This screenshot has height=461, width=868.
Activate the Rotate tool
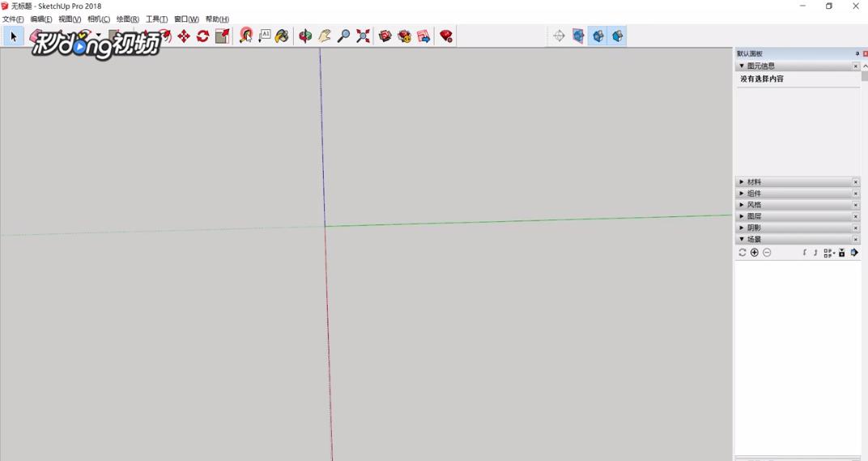tap(202, 36)
